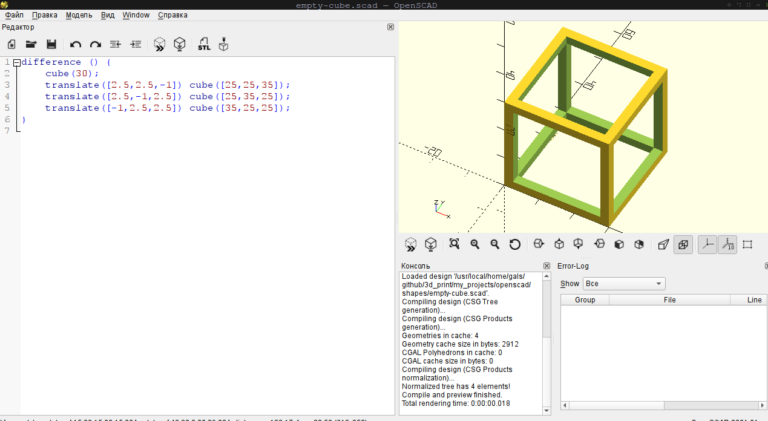Redo the last undone edit
This screenshot has width=768, height=421.
coord(96,45)
